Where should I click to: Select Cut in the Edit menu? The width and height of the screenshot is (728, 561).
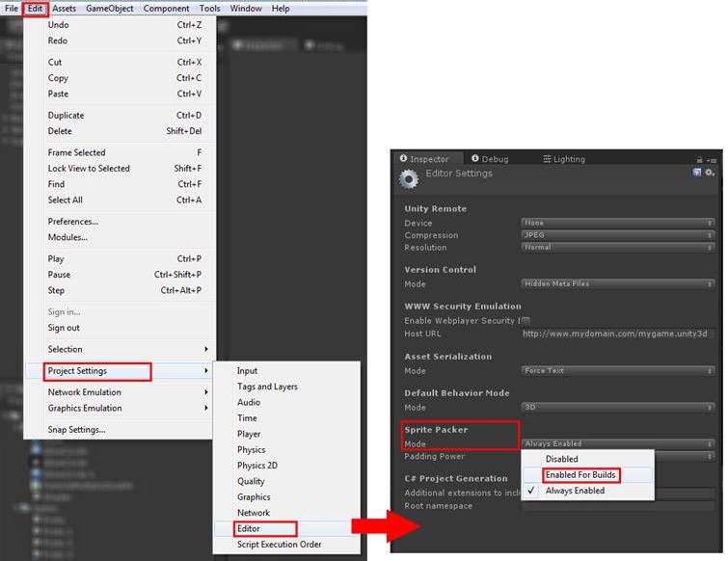[121, 63]
